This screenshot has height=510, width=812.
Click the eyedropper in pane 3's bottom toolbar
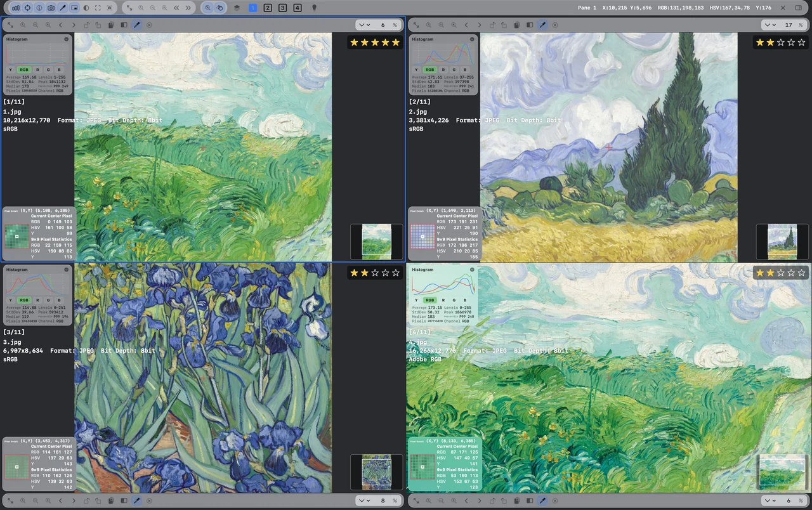pos(136,500)
